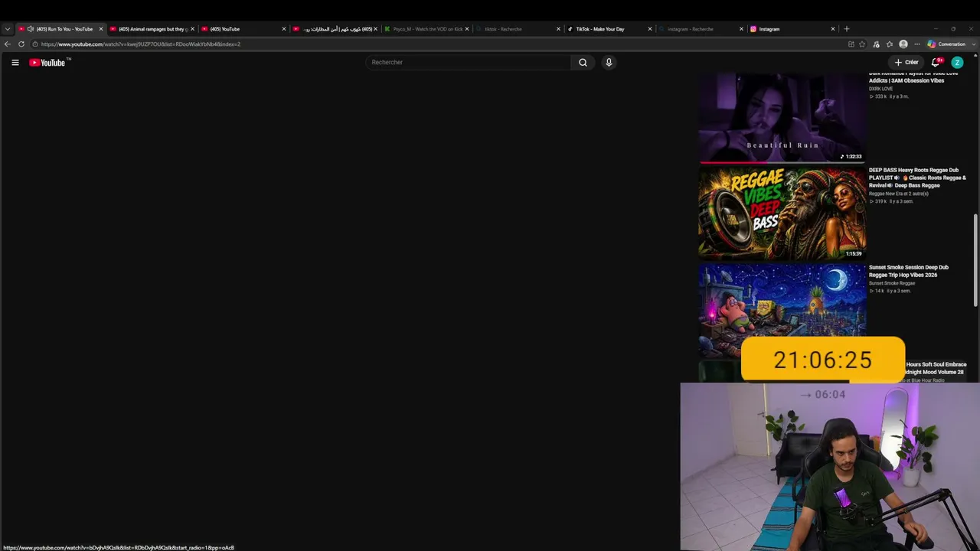Open the DEEP BASS Heavy Roots Reggae Dub title
980x551 pixels.
[917, 178]
